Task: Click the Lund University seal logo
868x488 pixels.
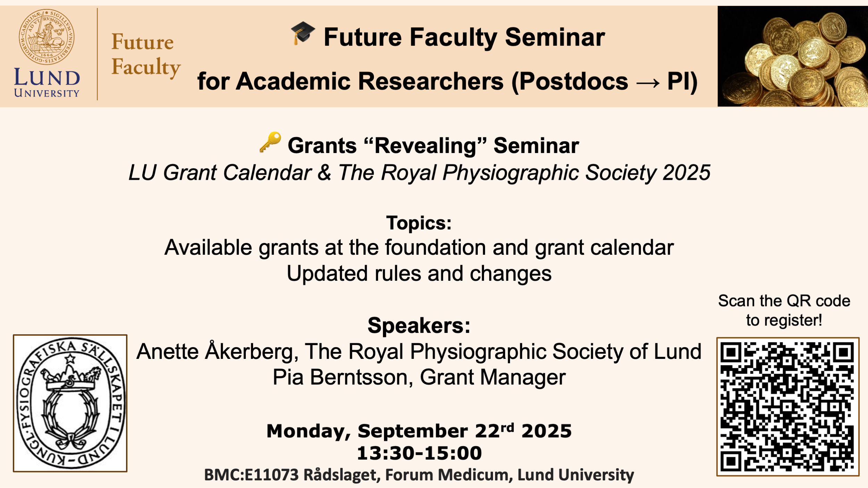Action: tap(47, 37)
